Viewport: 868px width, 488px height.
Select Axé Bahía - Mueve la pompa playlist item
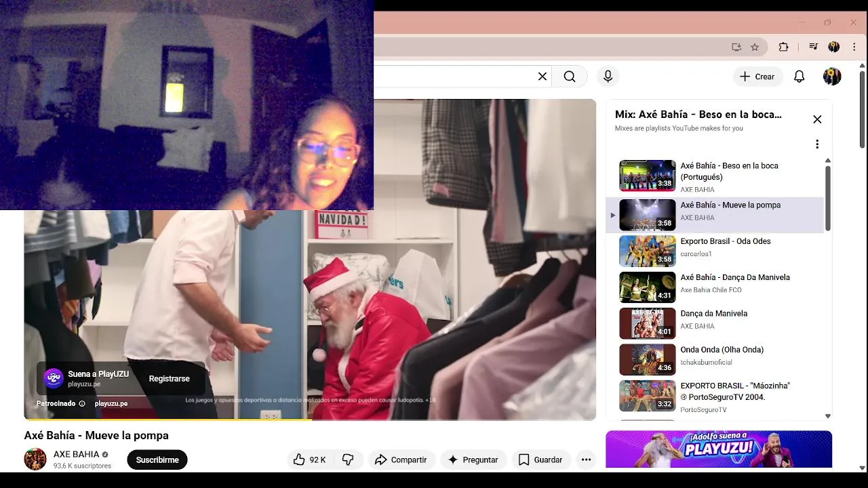pyautogui.click(x=715, y=215)
